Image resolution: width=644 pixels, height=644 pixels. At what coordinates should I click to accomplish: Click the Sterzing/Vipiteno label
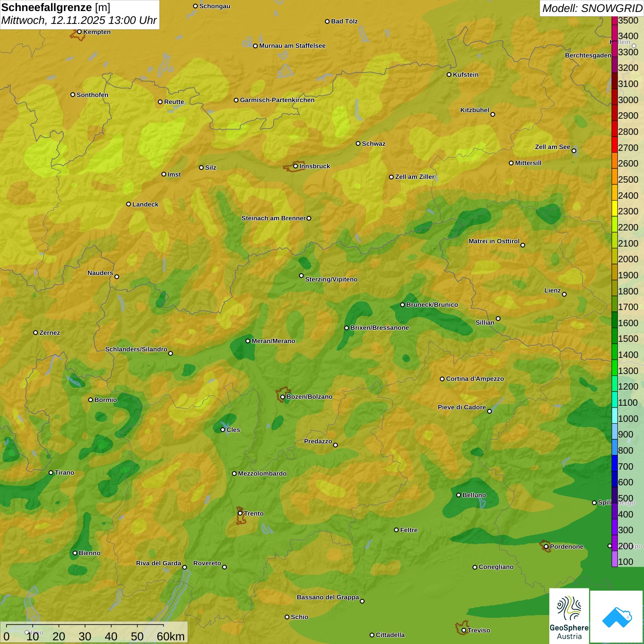click(331, 279)
